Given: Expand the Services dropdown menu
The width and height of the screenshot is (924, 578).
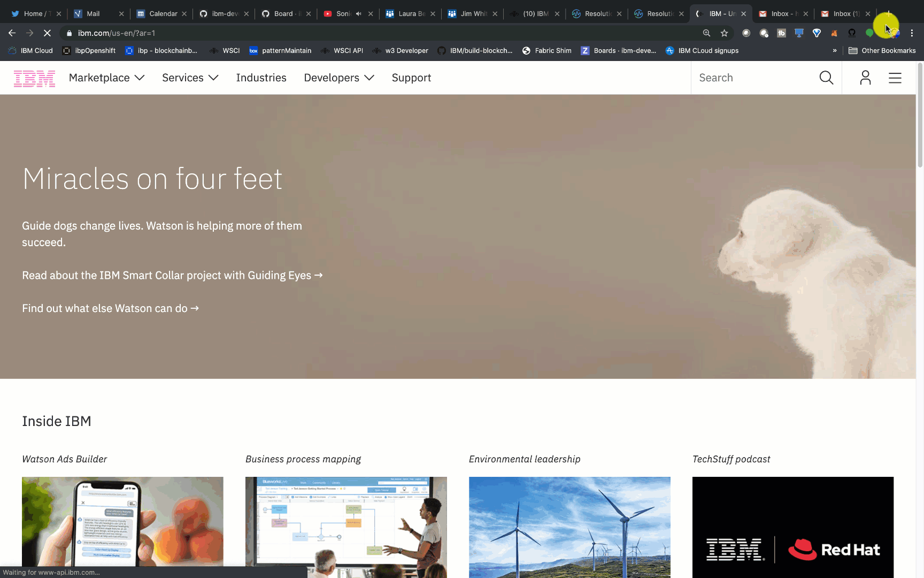Looking at the screenshot, I should 190,78.
